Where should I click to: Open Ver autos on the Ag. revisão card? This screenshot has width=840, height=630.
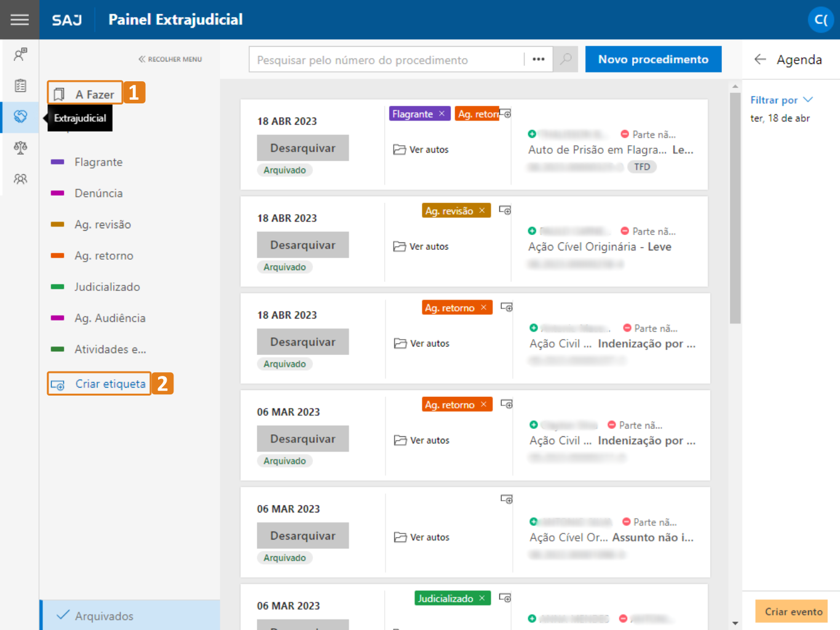click(x=421, y=246)
